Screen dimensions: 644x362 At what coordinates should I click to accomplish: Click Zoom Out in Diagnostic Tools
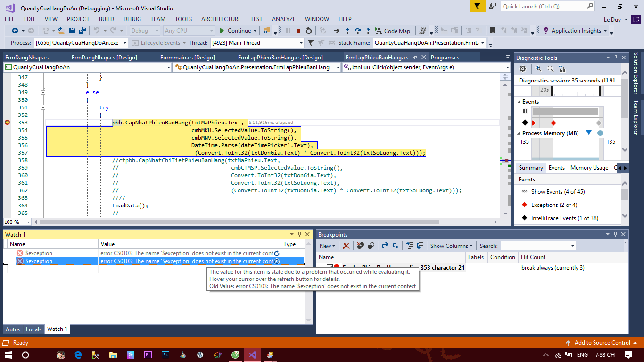coord(550,69)
